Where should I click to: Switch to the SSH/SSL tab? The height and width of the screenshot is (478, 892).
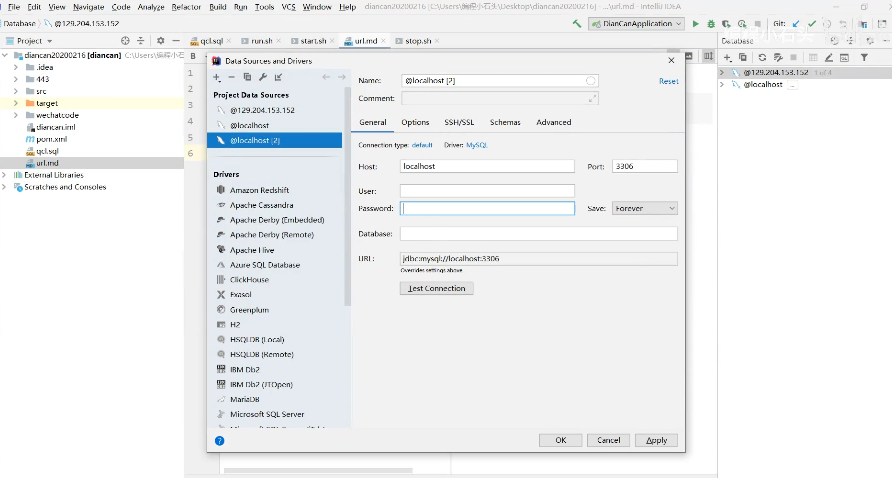coord(459,122)
